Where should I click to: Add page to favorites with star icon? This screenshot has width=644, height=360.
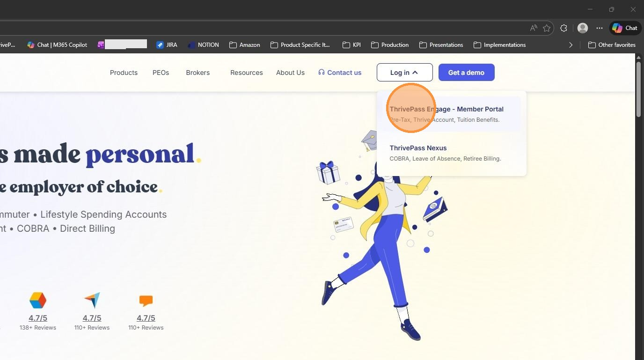pyautogui.click(x=547, y=28)
